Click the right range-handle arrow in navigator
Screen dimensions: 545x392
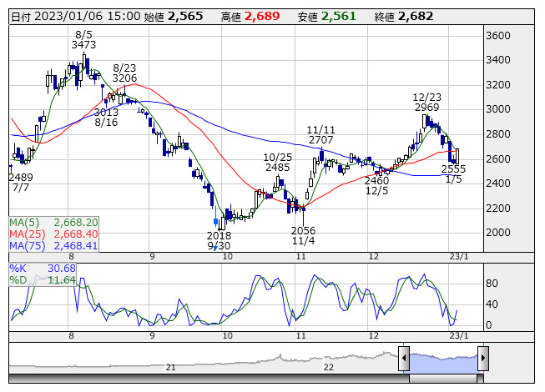pos(483,358)
